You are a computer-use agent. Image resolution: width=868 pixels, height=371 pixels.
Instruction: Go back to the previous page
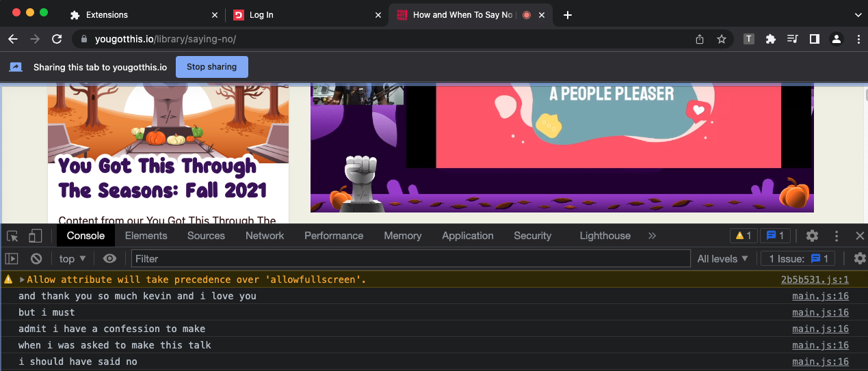[x=12, y=39]
